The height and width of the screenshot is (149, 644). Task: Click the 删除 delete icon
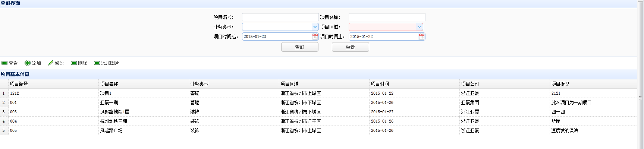pos(74,63)
